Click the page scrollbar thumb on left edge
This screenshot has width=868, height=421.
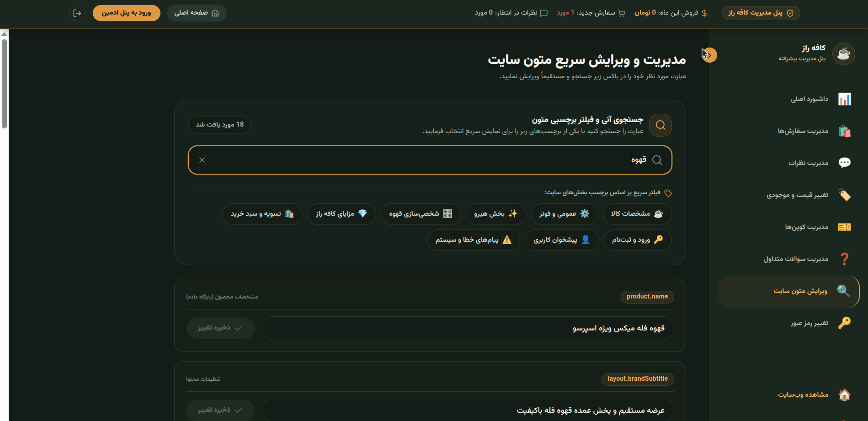tap(4, 84)
